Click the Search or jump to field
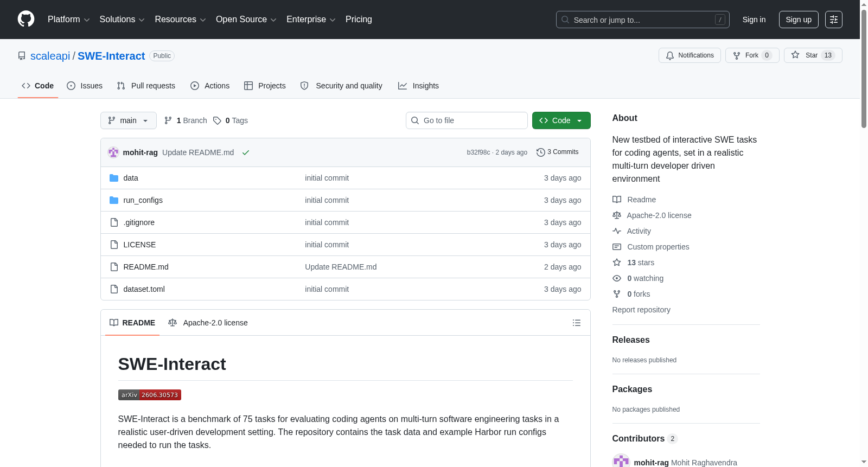The width and height of the screenshot is (868, 467). tap(643, 20)
